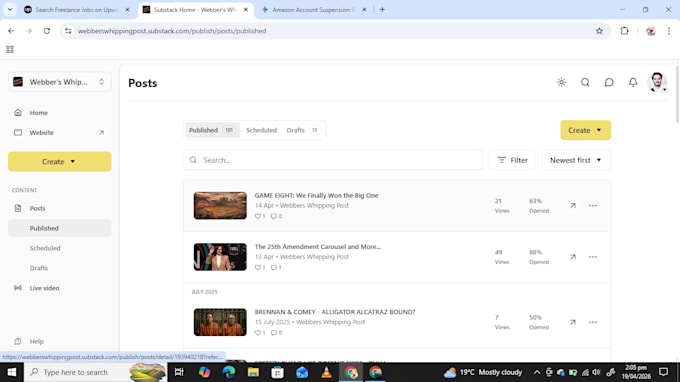Show hidden system tray icons chevron

coord(537,372)
